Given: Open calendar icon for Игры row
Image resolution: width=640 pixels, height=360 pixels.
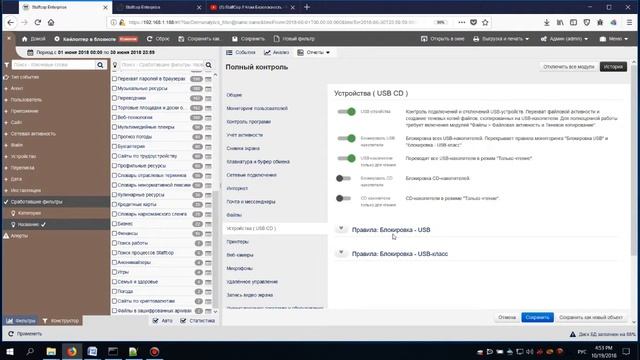Looking at the screenshot, I should coord(208,272).
